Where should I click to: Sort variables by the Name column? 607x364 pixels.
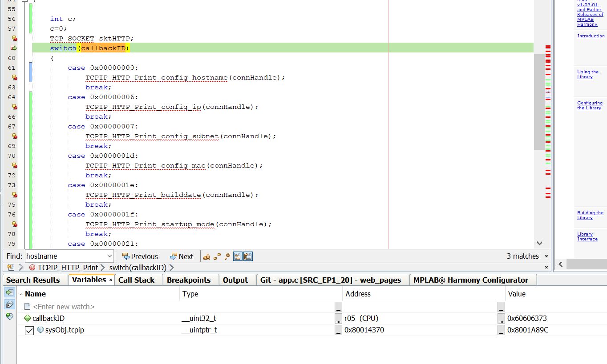[x=98, y=294]
